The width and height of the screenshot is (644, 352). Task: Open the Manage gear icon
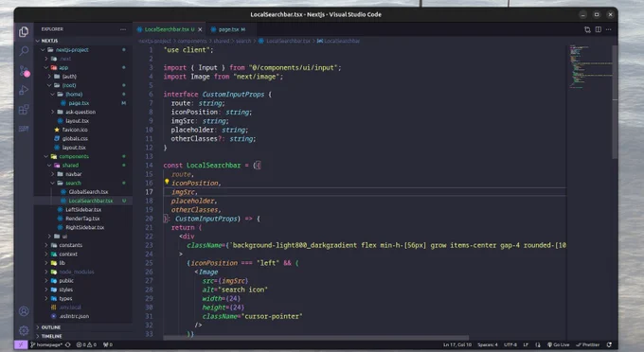click(24, 330)
